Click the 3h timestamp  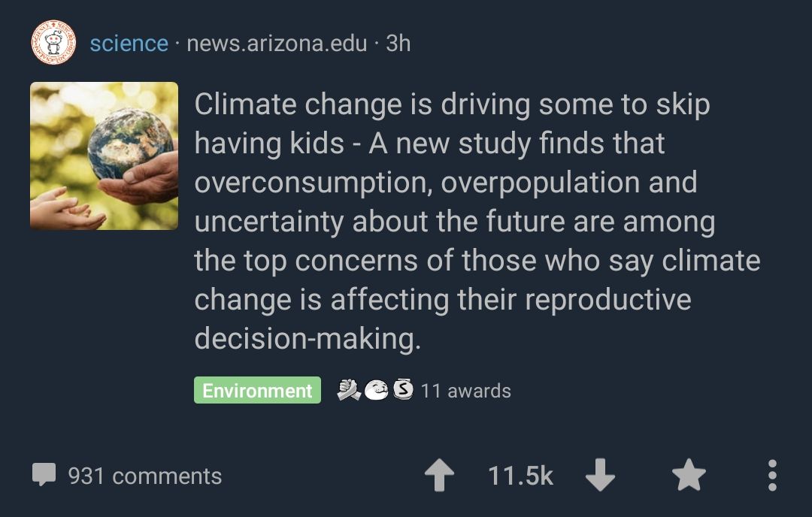[x=398, y=44]
